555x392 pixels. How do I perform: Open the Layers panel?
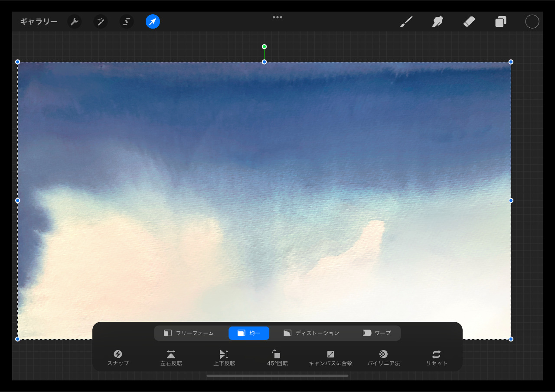coord(501,22)
